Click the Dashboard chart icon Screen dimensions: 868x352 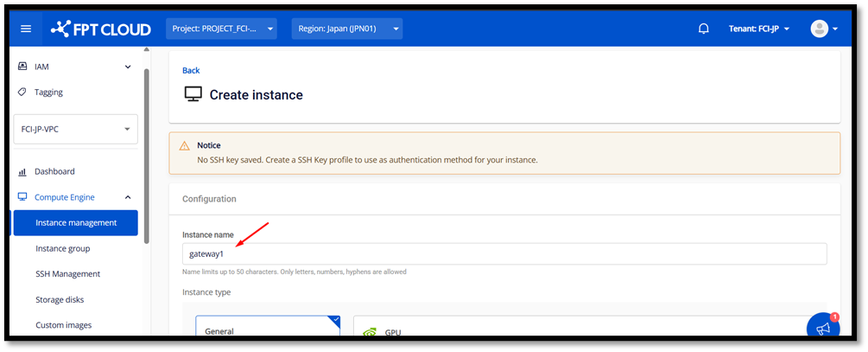click(x=22, y=171)
